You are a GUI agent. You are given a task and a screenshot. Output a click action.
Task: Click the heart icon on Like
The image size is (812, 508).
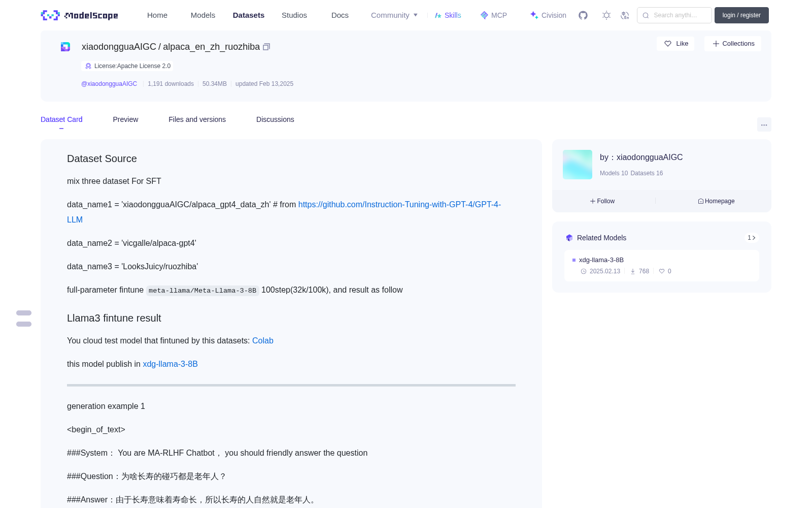[668, 44]
